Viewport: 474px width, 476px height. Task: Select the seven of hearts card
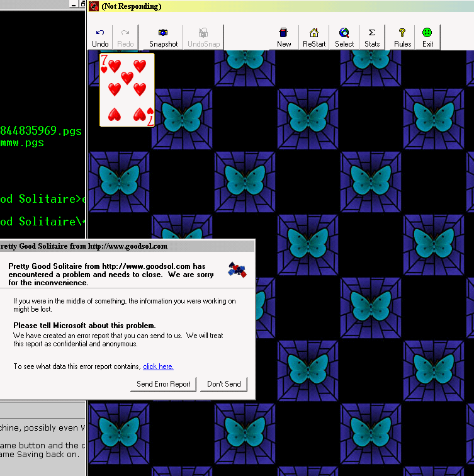pos(127,90)
